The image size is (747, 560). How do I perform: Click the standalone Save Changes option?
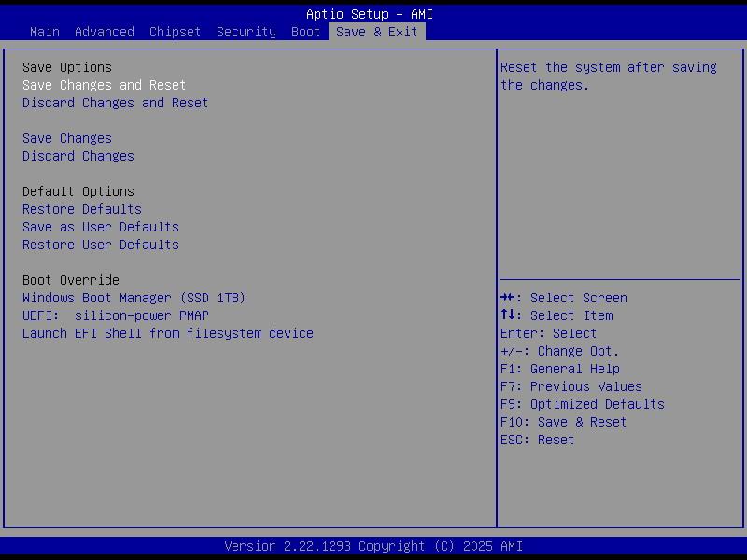pos(67,138)
